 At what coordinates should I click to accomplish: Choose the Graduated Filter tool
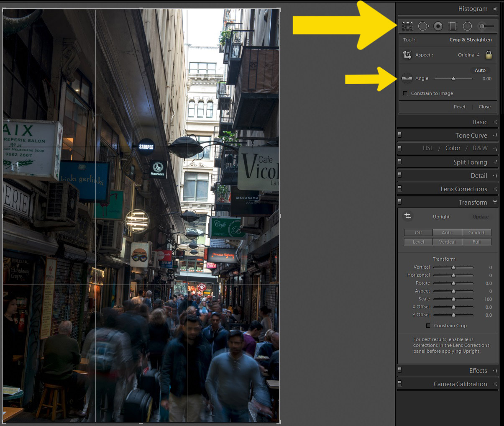(x=453, y=26)
